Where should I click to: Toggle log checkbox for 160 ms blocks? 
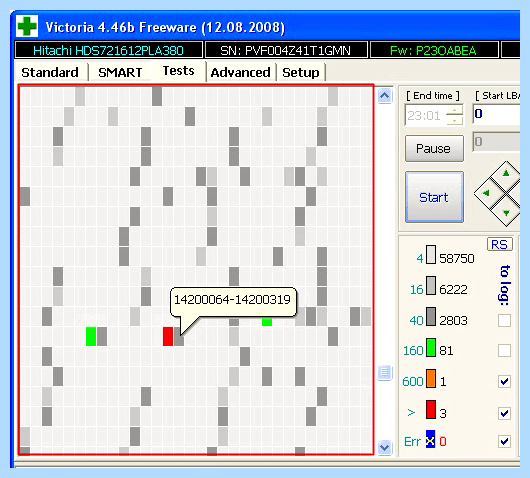point(504,351)
